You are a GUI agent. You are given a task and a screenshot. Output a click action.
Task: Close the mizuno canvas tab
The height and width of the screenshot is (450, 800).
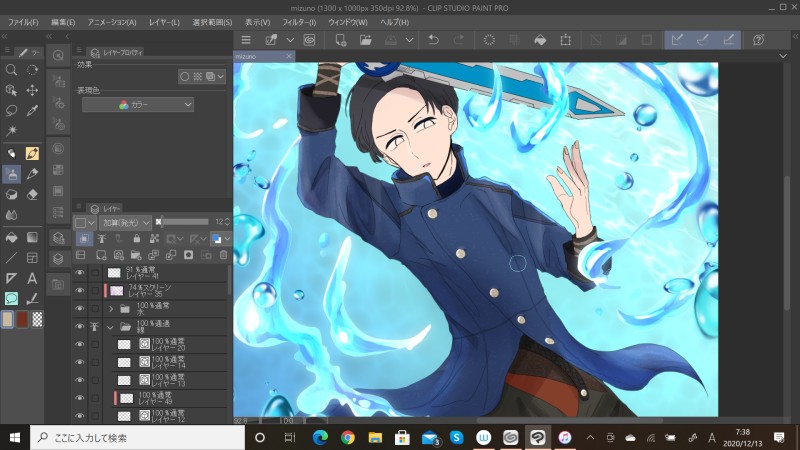(288, 56)
